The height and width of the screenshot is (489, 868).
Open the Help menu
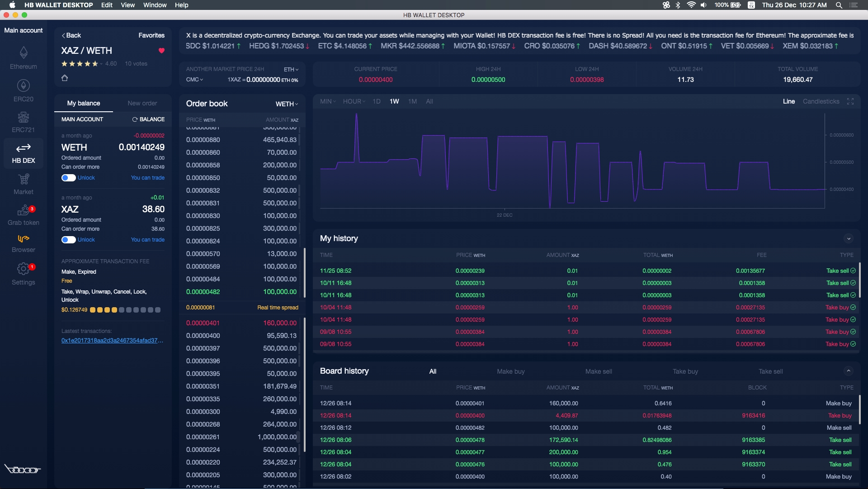(x=182, y=5)
